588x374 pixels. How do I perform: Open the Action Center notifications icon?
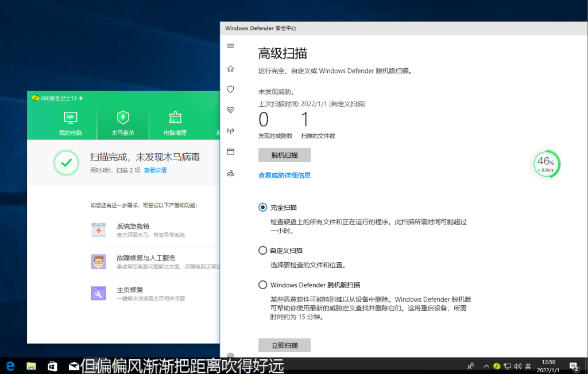tap(574, 366)
